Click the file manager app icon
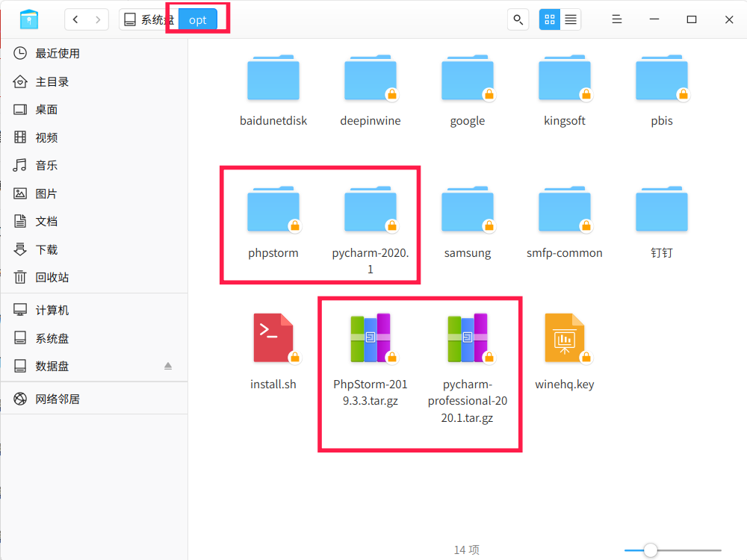 (x=29, y=19)
